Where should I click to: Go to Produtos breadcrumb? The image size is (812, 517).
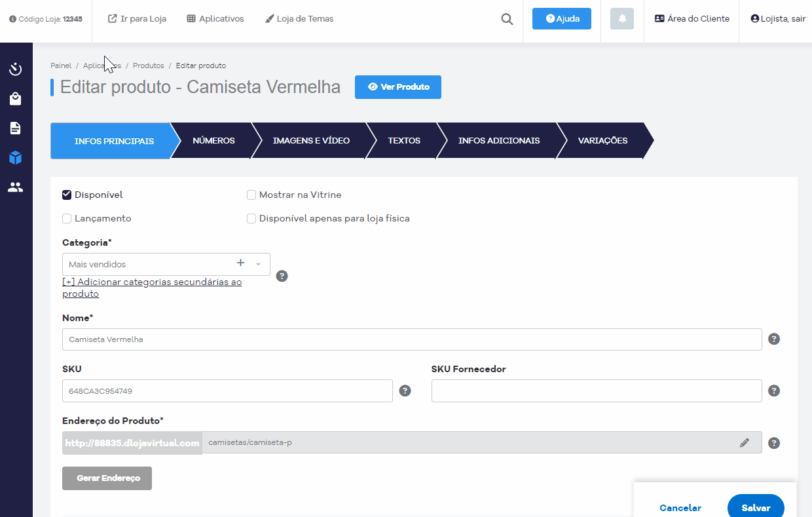(148, 66)
